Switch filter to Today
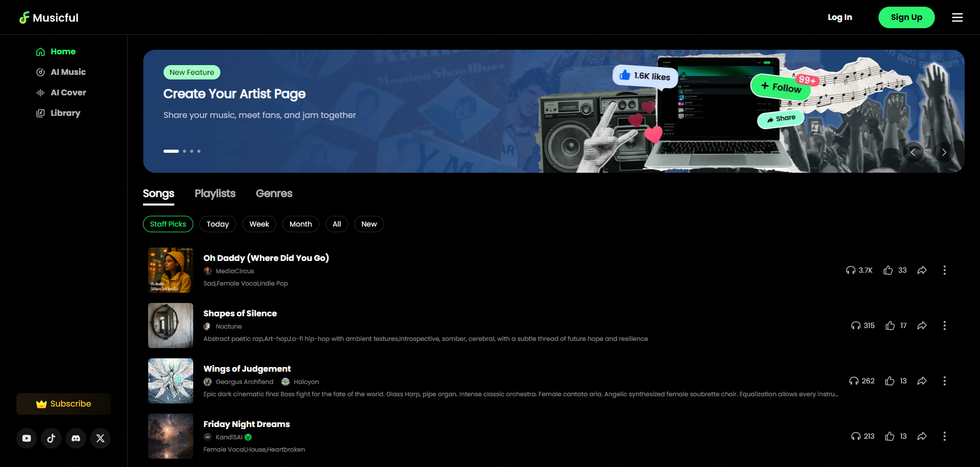Screen dimensions: 980x467 [217, 224]
